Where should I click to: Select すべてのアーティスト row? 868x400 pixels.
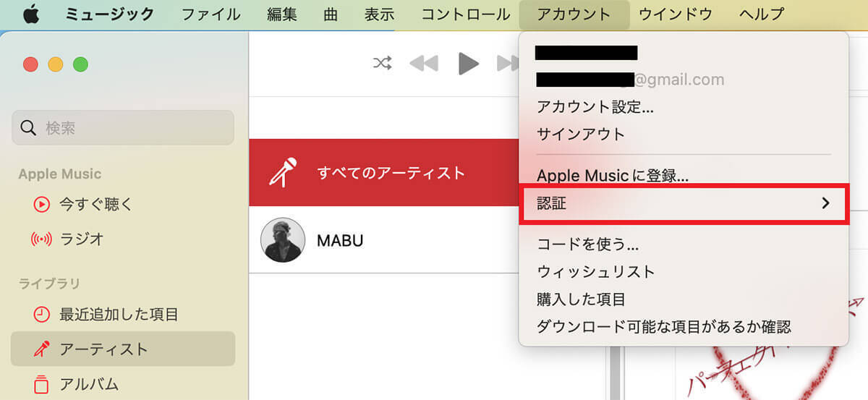click(x=384, y=173)
